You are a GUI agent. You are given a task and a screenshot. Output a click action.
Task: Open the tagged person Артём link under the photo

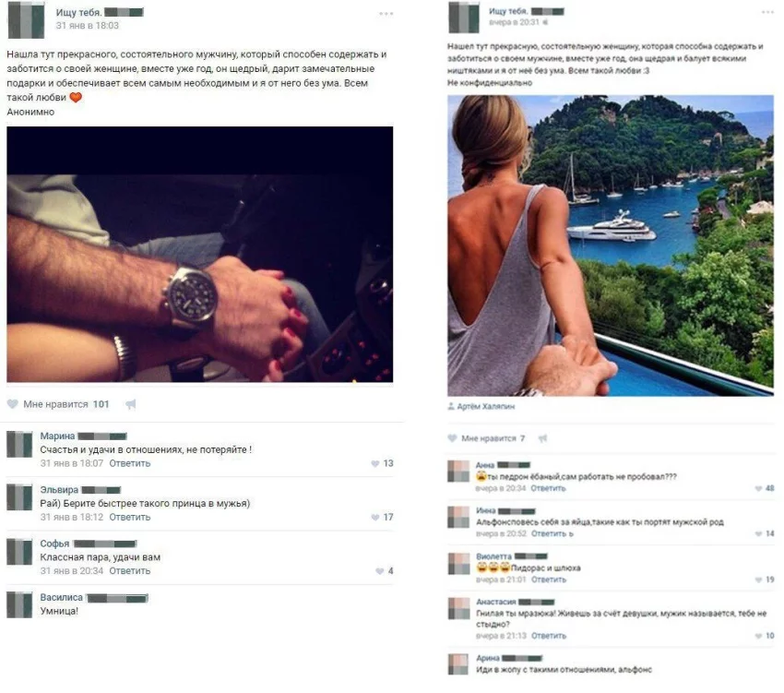tap(485, 406)
